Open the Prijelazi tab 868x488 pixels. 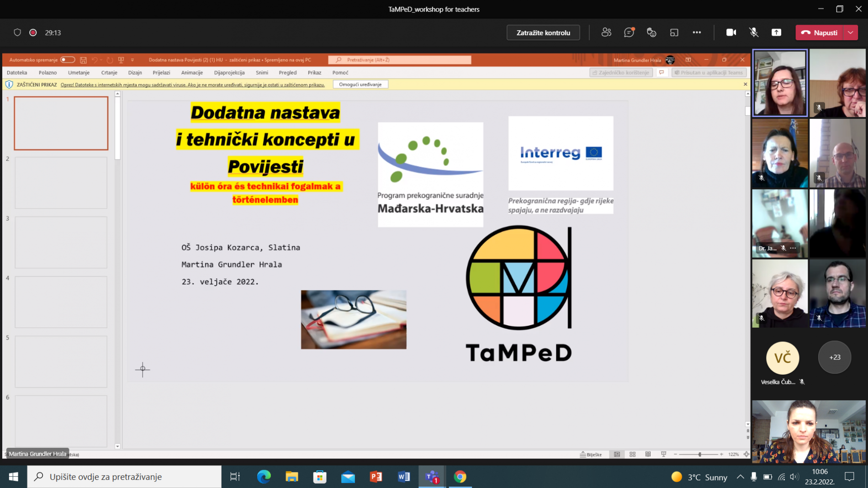point(161,73)
